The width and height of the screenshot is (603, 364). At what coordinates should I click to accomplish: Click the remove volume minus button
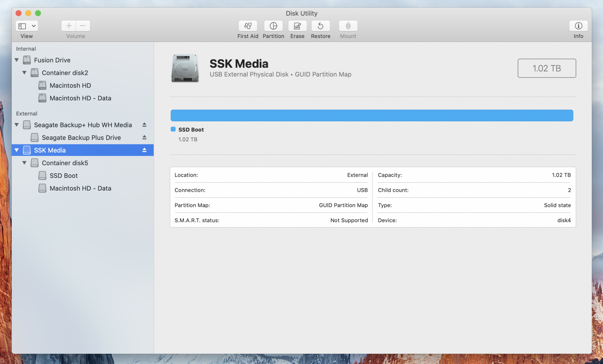83,26
